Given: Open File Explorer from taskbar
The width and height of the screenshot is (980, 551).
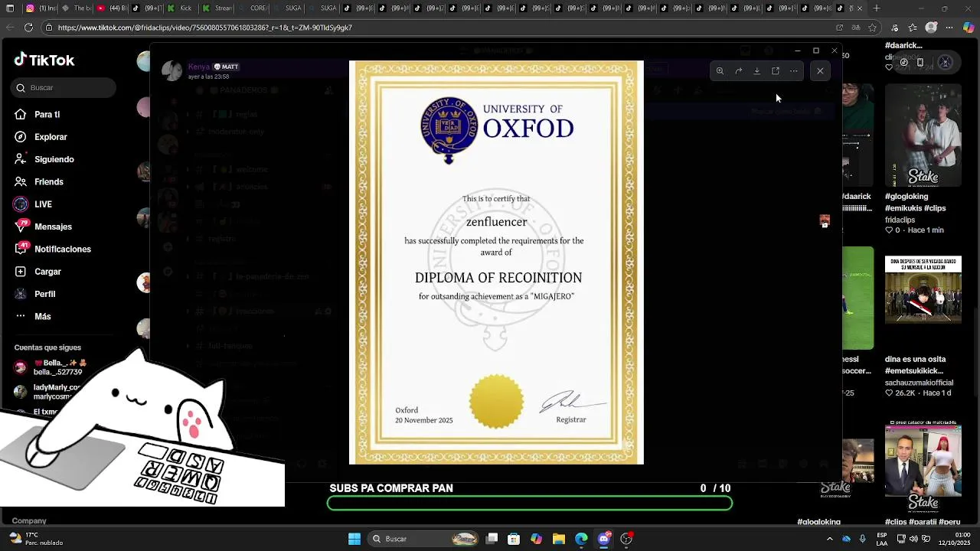Looking at the screenshot, I should tap(559, 539).
